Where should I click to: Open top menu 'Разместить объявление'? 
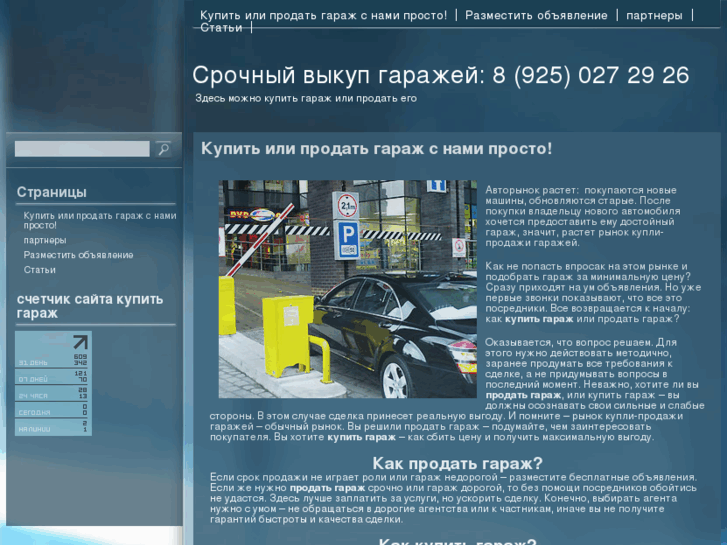tap(536, 15)
